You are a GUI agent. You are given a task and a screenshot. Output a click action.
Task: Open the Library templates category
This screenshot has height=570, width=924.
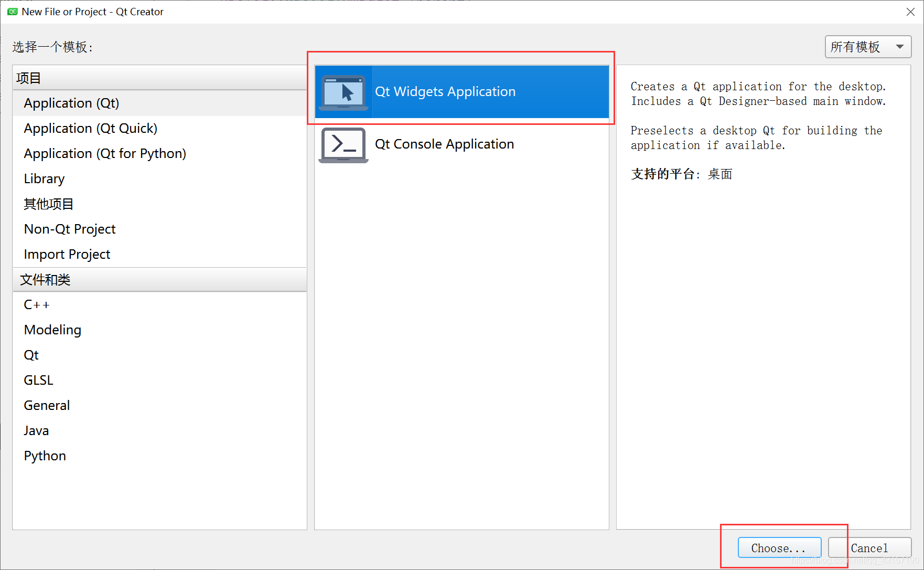44,178
